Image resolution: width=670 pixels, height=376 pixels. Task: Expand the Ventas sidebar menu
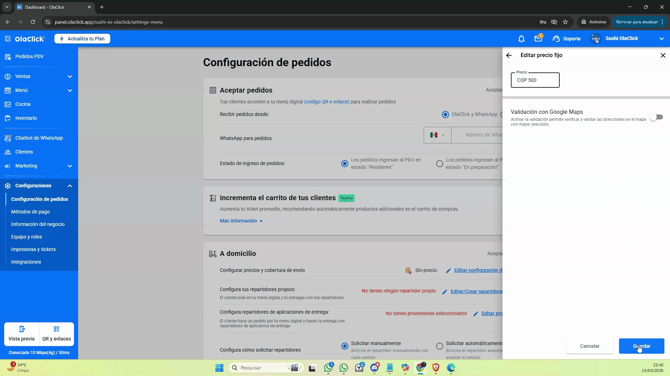tap(38, 76)
